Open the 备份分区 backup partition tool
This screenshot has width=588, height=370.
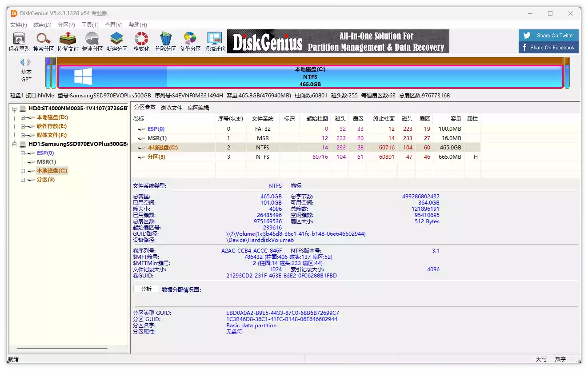190,42
